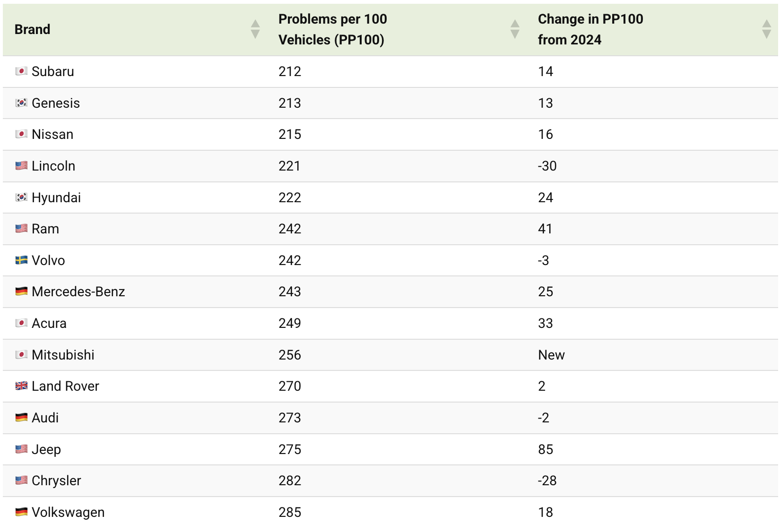Screen dimensions: 780x532
Task: Click the Problems per 100 Vehicles header
Action: point(333,29)
